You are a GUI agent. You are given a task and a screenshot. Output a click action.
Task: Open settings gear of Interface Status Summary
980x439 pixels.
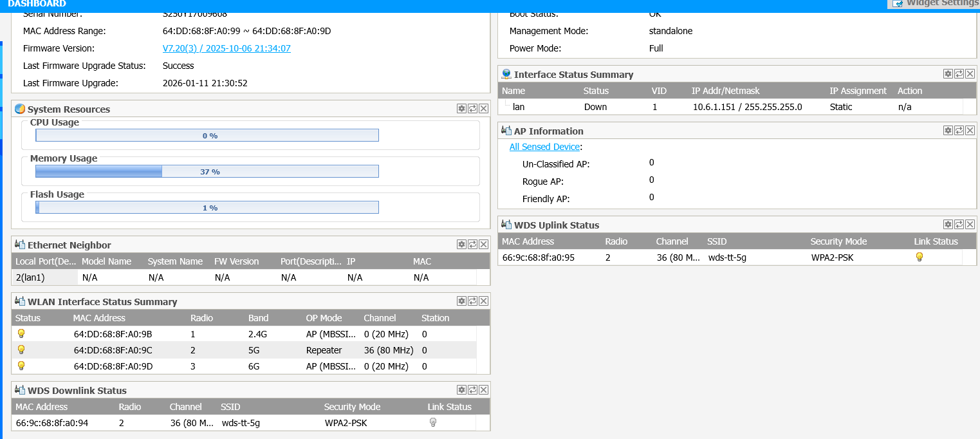[948, 74]
